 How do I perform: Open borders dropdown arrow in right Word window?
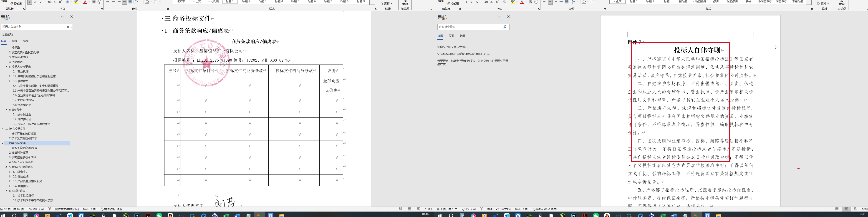pyautogui.click(x=597, y=2)
